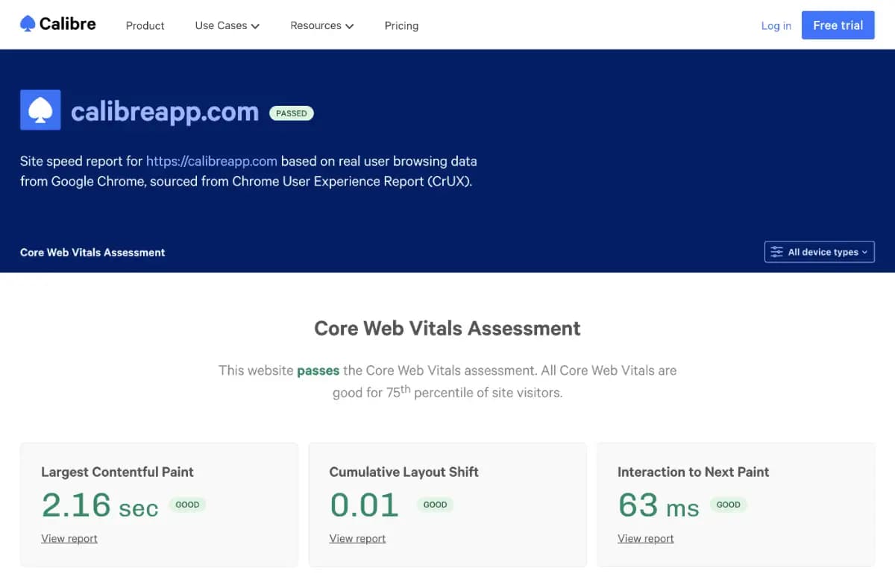The height and width of the screenshot is (588, 895).
Task: Click the Core Web Vitals Assessment heading
Action: (x=447, y=328)
